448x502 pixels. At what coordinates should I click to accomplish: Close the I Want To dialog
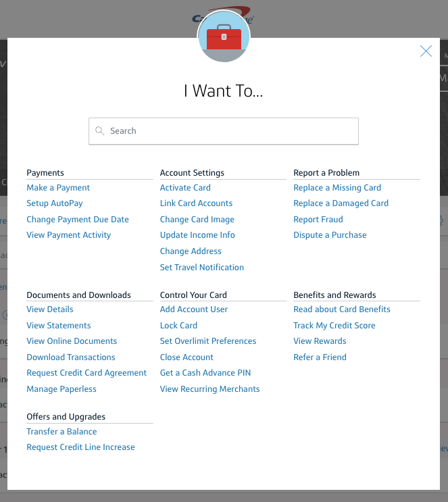click(426, 51)
